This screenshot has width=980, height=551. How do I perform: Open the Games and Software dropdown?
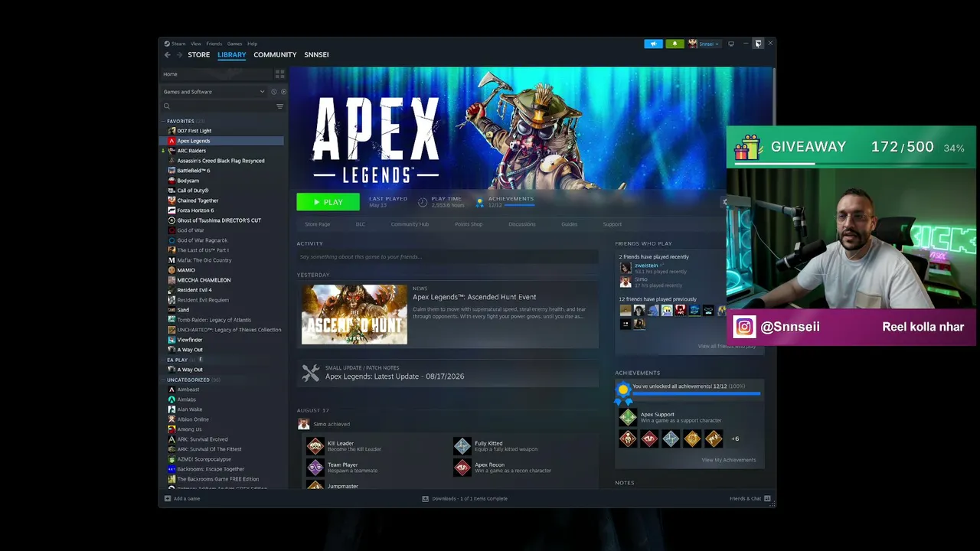point(214,92)
